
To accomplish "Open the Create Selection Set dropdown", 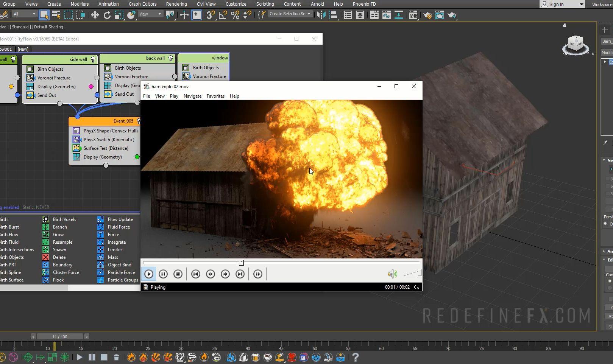I will pyautogui.click(x=290, y=14).
